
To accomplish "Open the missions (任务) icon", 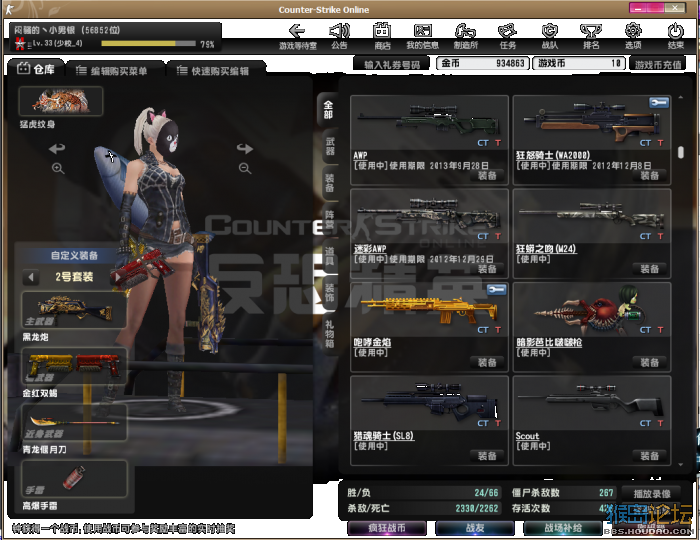I will [x=508, y=36].
